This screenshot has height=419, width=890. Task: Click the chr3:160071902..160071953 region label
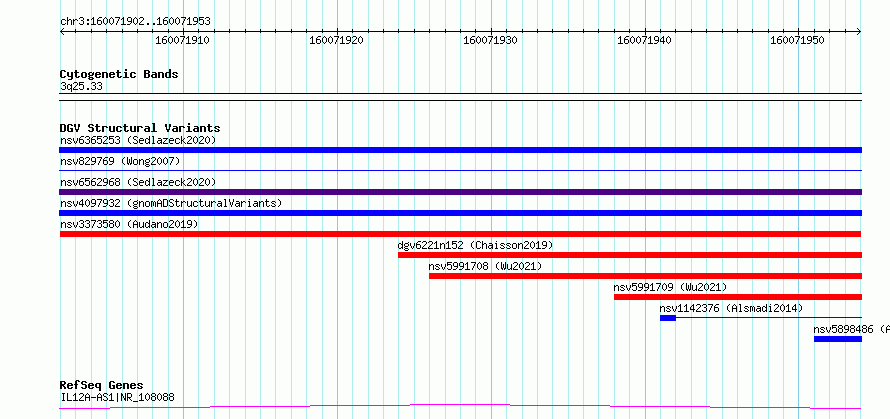tap(135, 22)
